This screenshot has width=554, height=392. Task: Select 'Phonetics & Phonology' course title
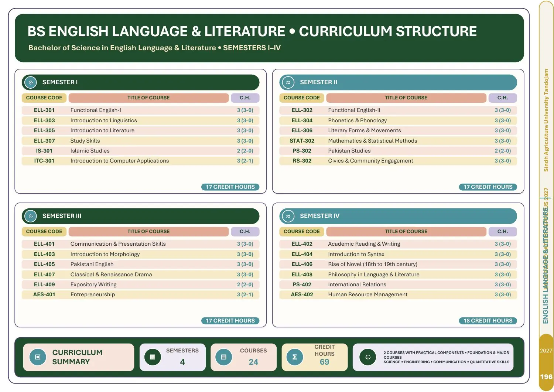click(357, 120)
